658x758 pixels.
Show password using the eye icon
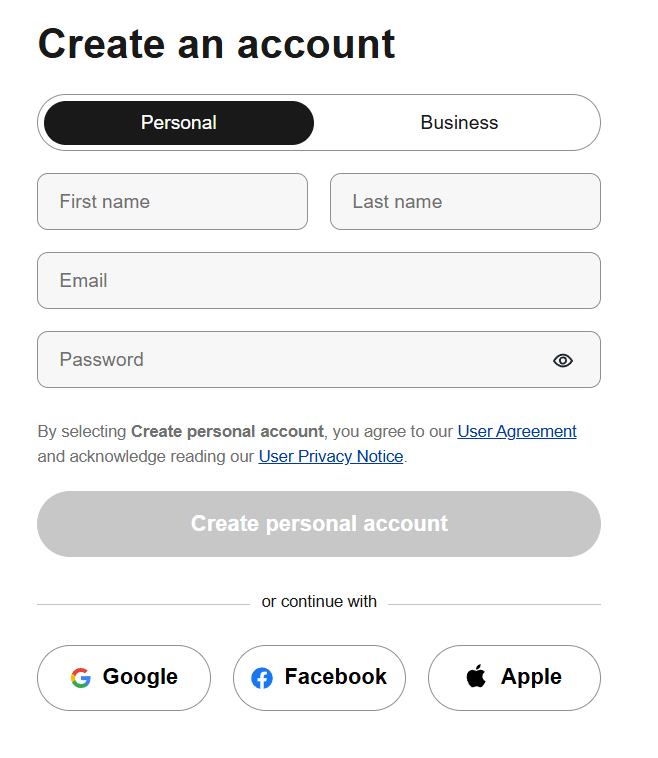tap(563, 360)
